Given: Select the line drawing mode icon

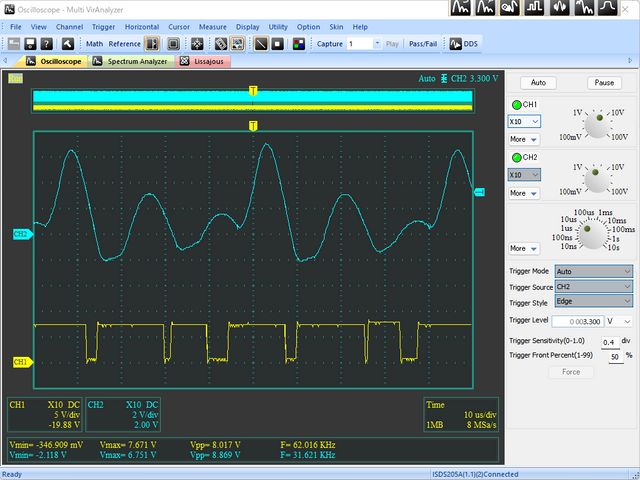Looking at the screenshot, I should pos(260,44).
